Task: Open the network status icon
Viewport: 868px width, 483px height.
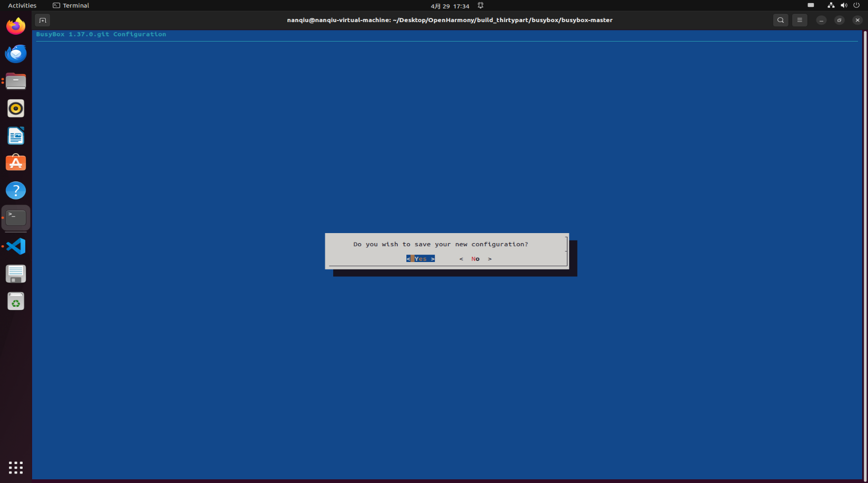Action: (831, 5)
